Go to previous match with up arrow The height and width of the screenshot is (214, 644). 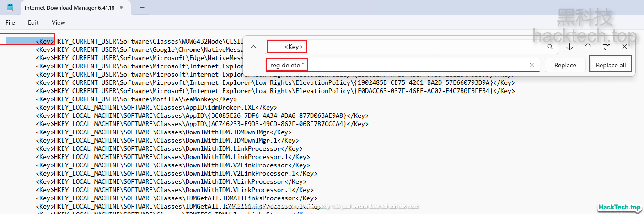[x=588, y=47]
